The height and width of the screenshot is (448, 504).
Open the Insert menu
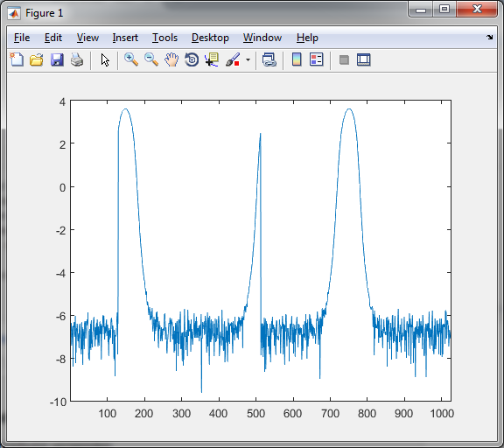[x=125, y=38]
